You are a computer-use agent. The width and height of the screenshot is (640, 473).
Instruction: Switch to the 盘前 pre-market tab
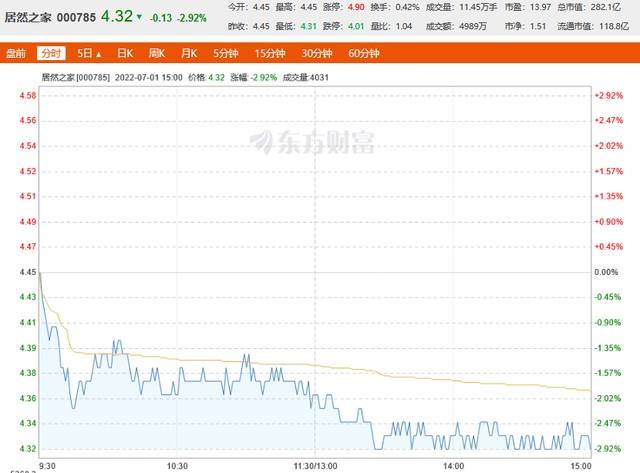point(16,53)
